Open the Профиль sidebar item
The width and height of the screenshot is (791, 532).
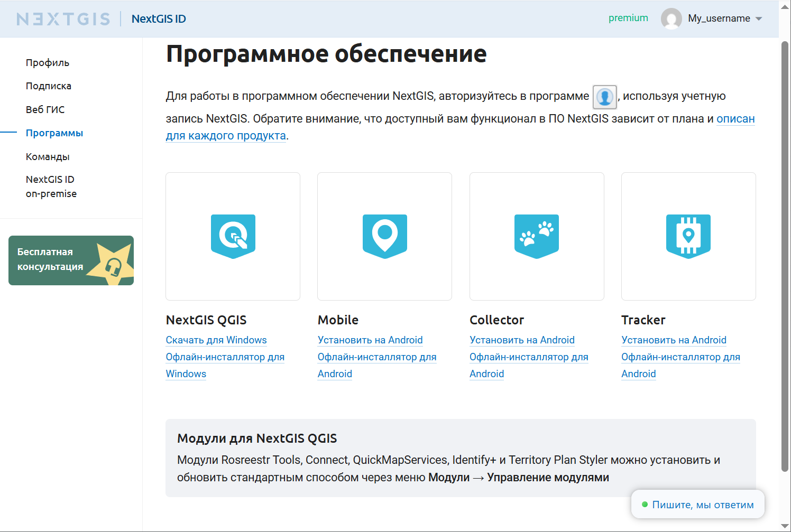point(48,63)
